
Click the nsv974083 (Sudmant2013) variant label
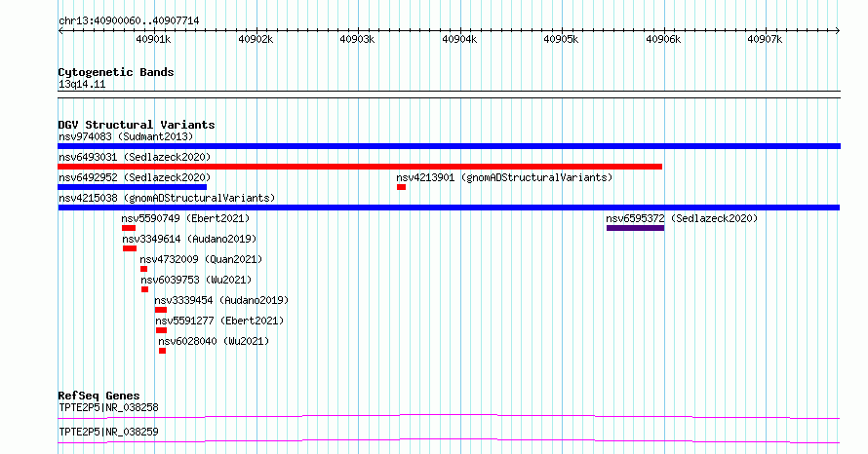tap(126, 136)
